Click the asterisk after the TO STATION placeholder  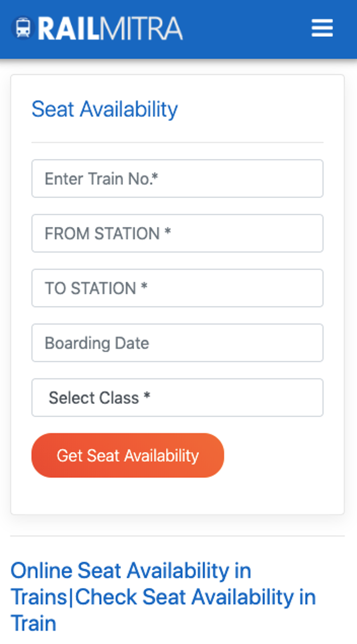point(144,286)
